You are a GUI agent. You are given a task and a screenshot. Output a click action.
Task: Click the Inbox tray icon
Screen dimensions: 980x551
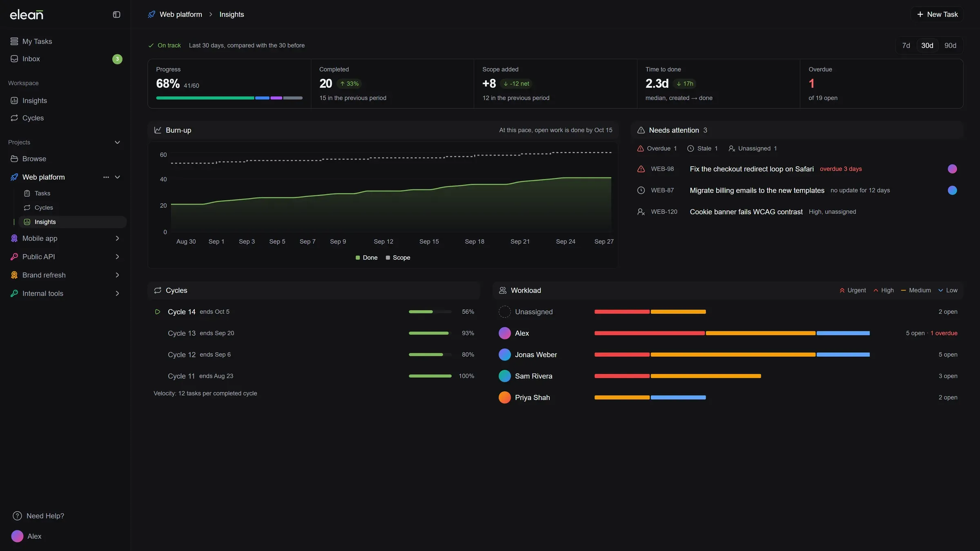(14, 59)
